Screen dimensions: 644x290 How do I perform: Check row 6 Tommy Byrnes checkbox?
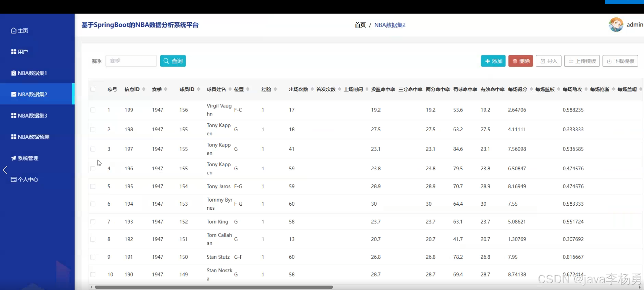click(93, 204)
